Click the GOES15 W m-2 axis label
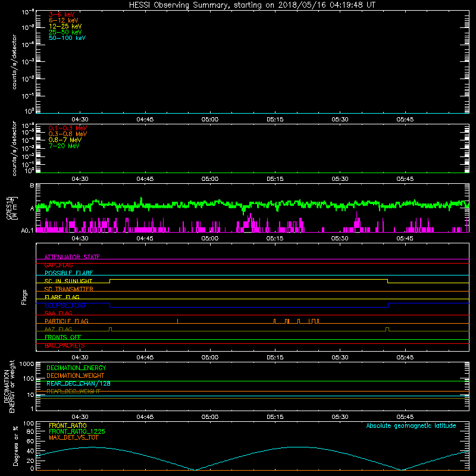 tap(12, 208)
